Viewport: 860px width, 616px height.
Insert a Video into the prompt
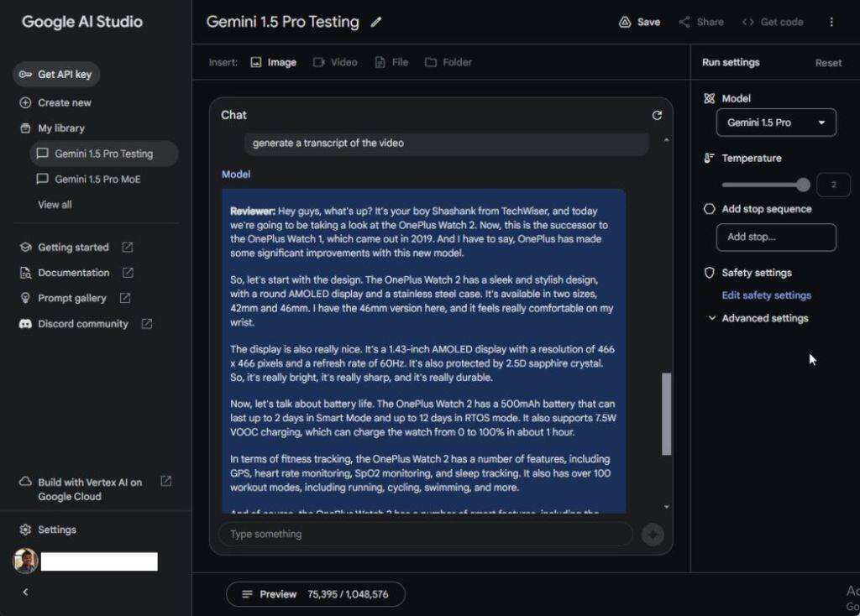[335, 62]
